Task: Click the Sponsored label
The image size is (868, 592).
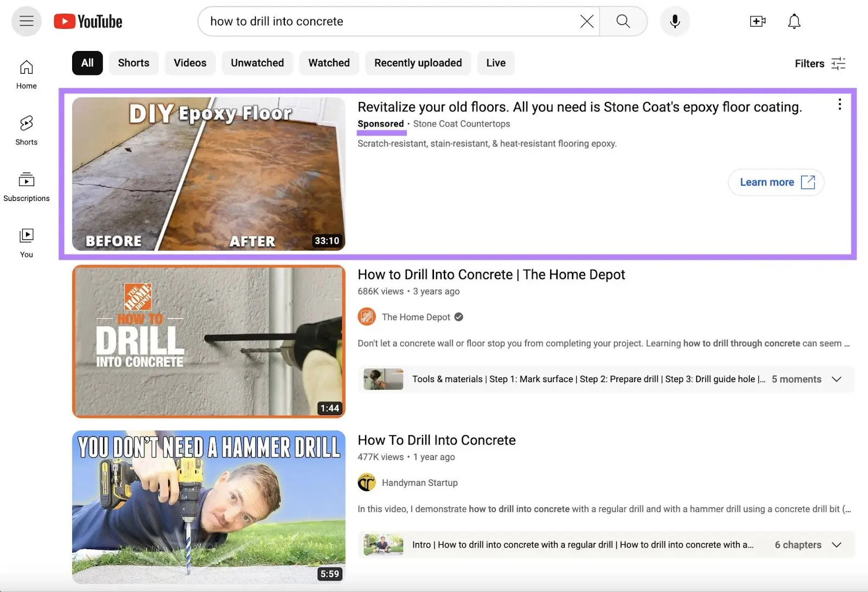Action: pyautogui.click(x=380, y=124)
